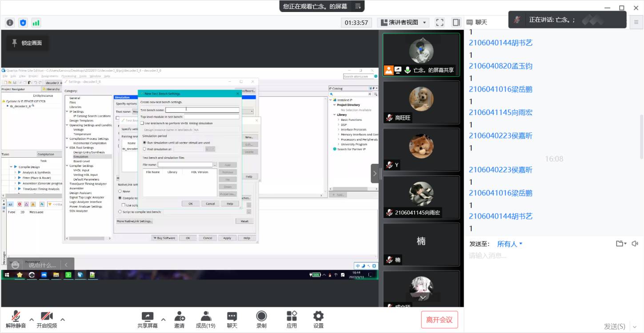Open the 聊天 chat tab in the toolbar
The image size is (644, 333).
[232, 319]
